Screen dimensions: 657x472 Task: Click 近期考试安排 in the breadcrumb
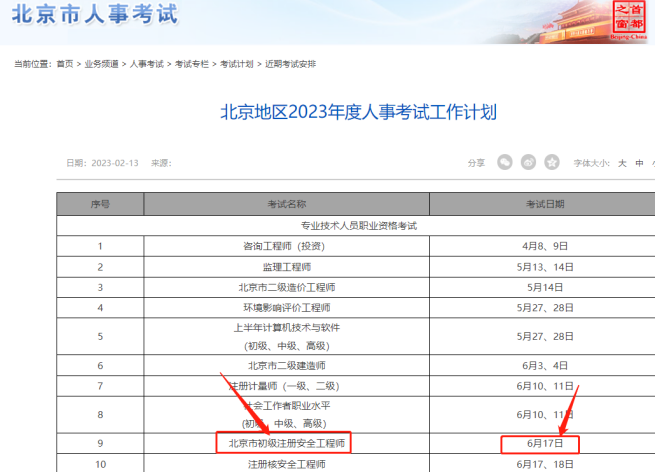[x=290, y=64]
